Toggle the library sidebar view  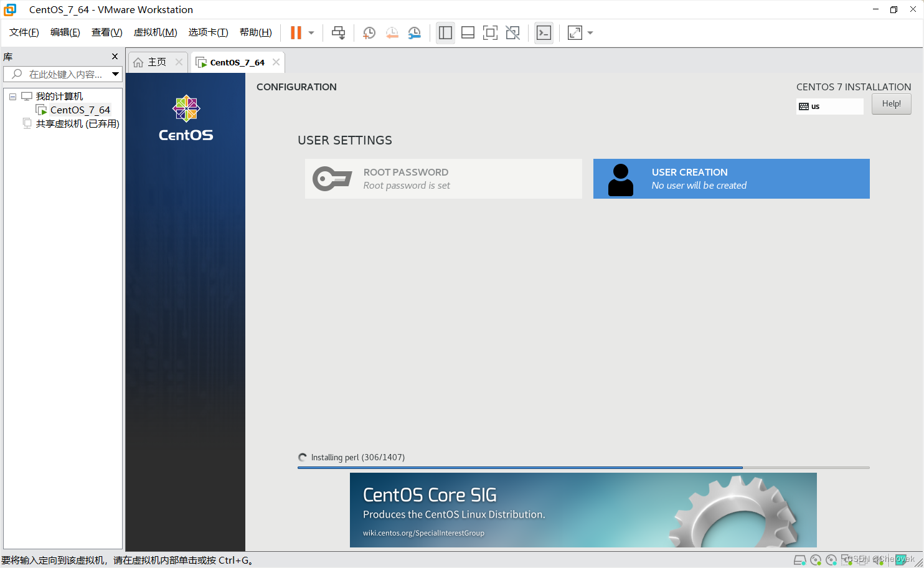tap(445, 33)
